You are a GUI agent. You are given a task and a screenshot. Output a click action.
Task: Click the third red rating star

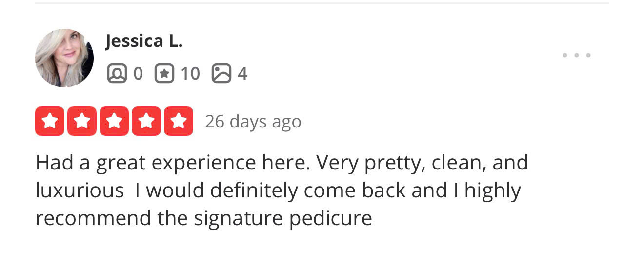click(114, 121)
